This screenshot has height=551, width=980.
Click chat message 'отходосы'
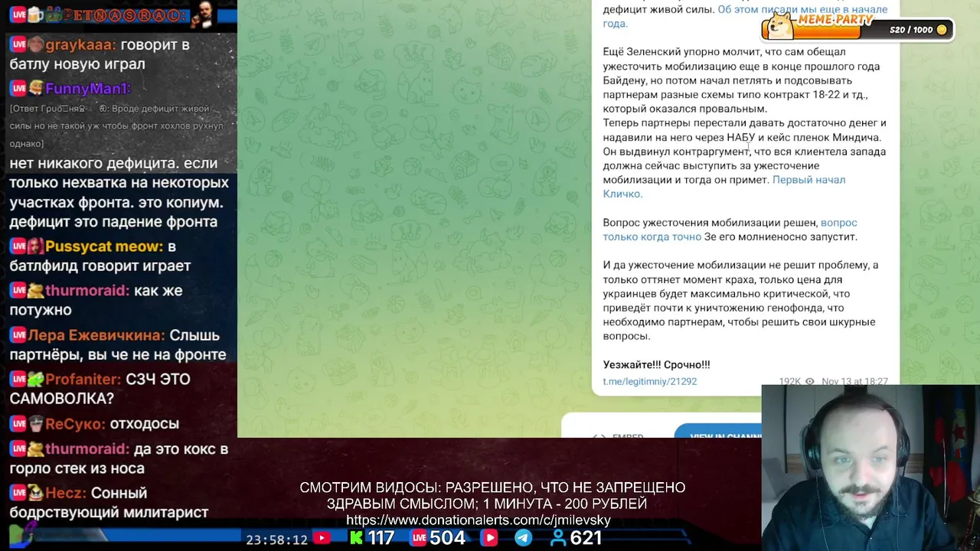(144, 424)
